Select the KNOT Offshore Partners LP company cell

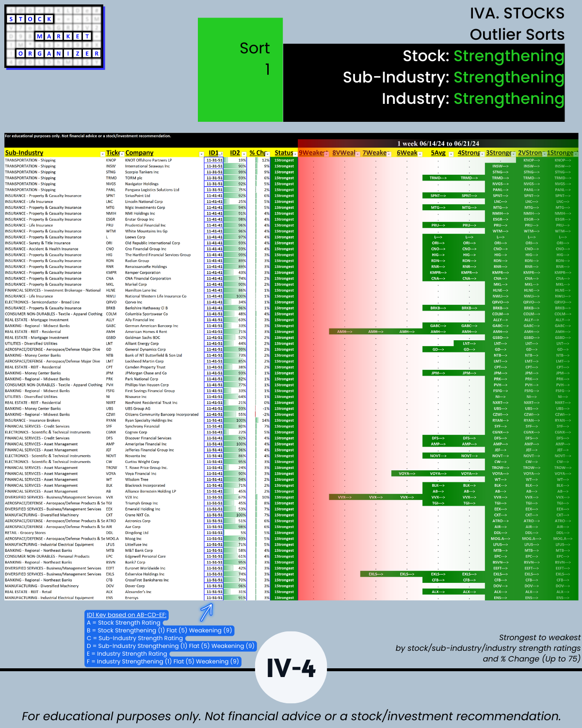click(164, 160)
